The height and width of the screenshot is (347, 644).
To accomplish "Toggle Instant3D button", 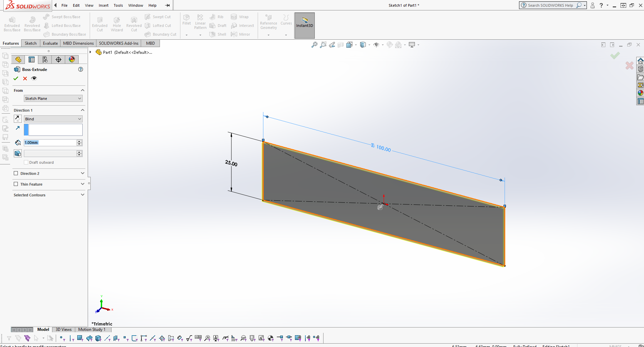I will click(x=305, y=25).
